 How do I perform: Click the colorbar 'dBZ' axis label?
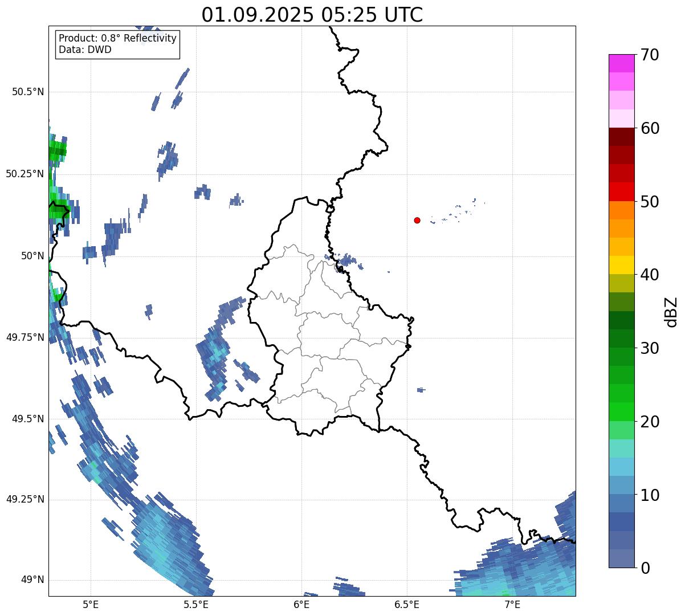[671, 311]
